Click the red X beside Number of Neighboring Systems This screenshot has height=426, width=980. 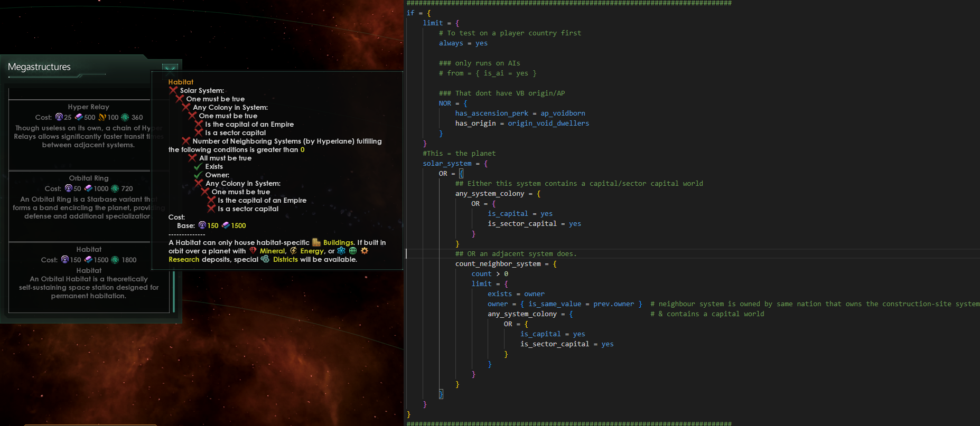point(186,141)
